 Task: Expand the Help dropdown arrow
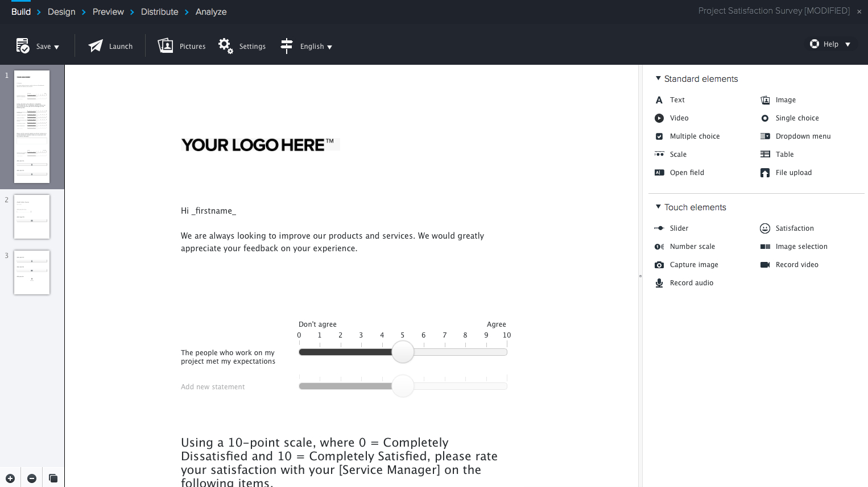848,44
